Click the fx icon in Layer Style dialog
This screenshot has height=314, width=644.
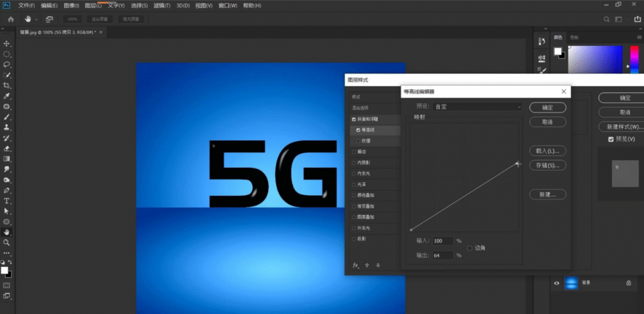356,265
